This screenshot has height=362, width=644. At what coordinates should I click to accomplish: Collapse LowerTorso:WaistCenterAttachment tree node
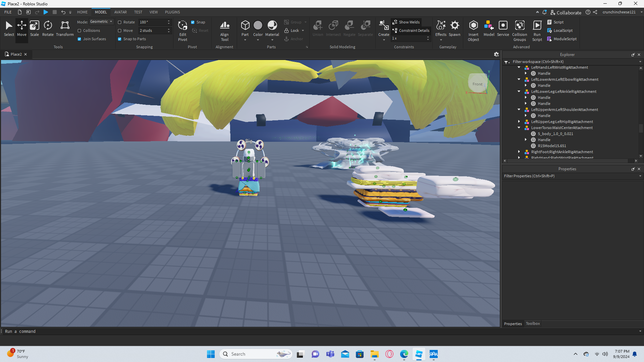tap(519, 128)
